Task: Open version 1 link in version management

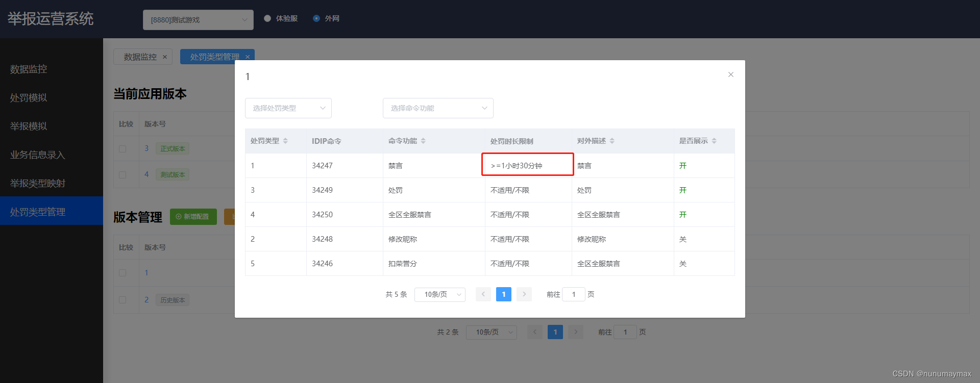Action: (146, 273)
